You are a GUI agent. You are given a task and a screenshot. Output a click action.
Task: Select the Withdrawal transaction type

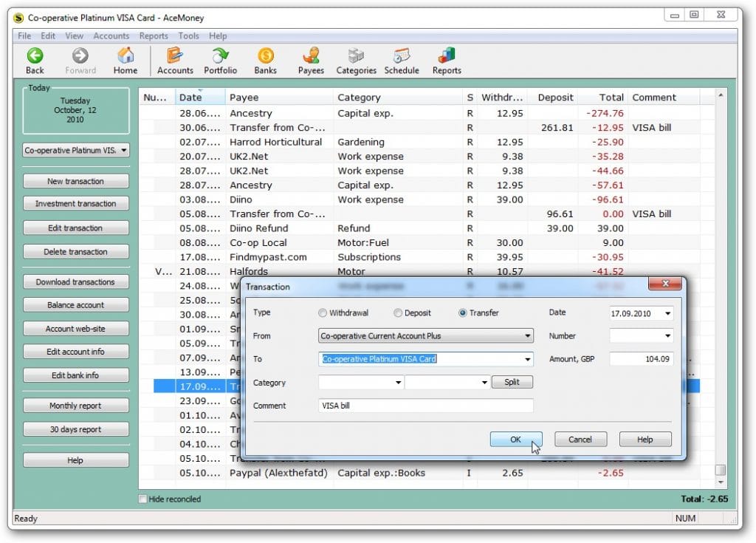pos(323,313)
